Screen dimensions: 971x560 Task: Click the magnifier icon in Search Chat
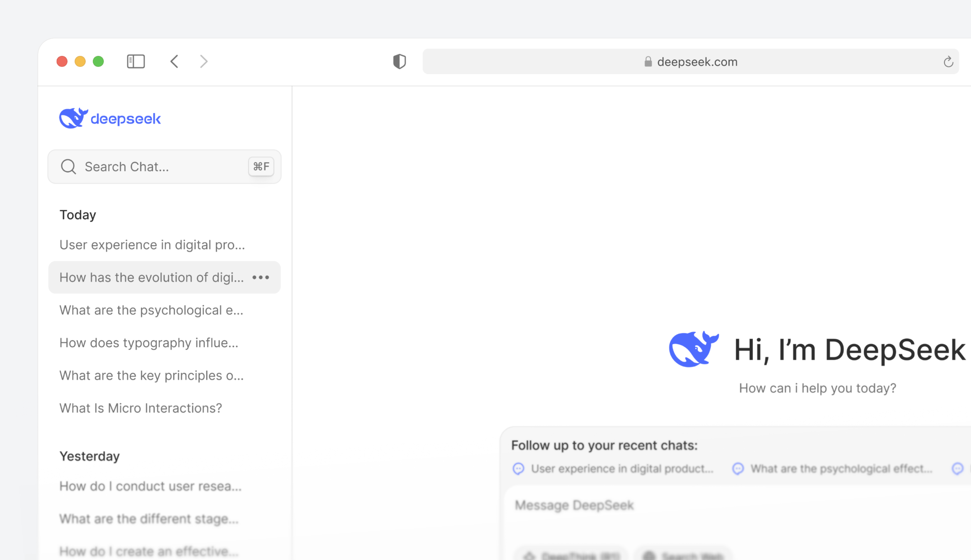(68, 167)
